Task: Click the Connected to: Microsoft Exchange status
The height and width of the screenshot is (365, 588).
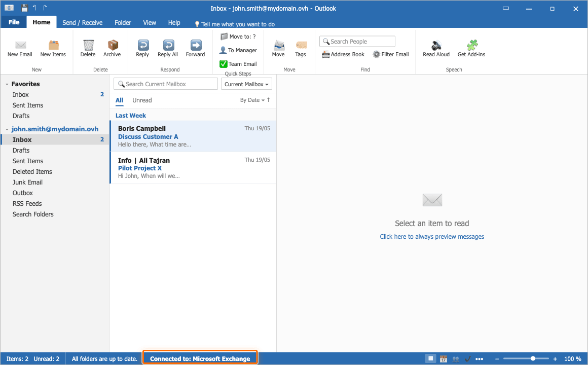Action: click(200, 358)
